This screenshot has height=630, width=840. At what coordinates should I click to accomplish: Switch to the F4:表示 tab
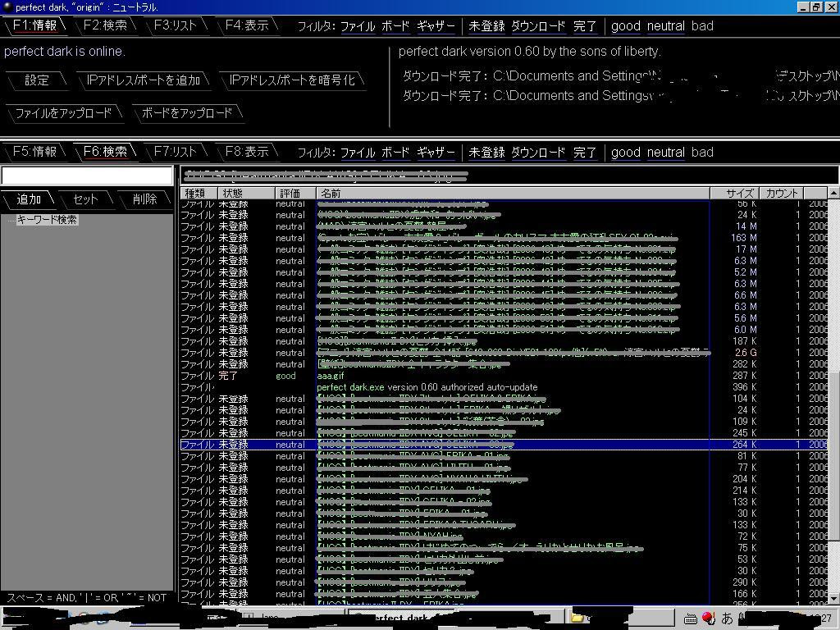click(x=247, y=25)
